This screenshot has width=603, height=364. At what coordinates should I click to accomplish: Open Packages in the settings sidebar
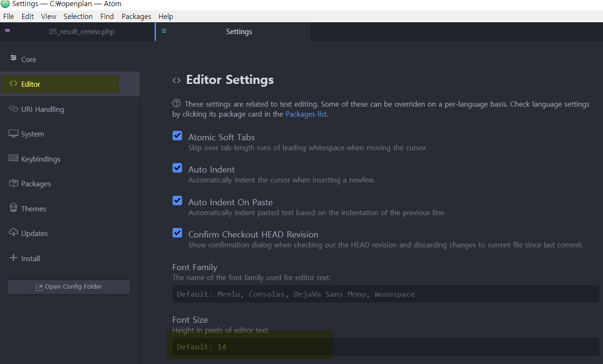point(70,183)
